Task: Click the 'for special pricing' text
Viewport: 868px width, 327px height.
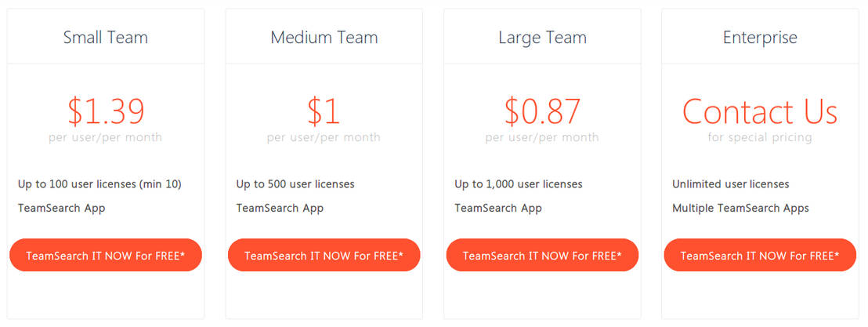Action: [x=760, y=138]
